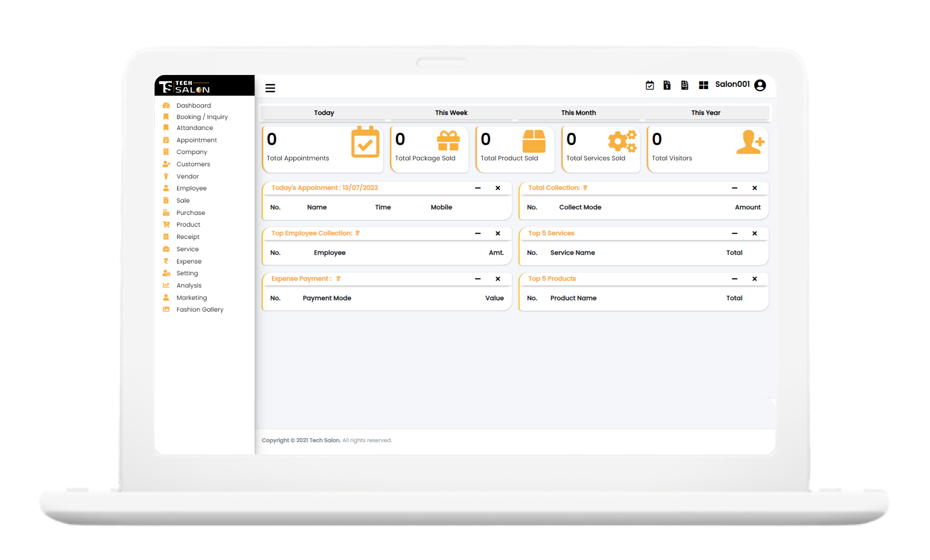This screenshot has width=930, height=560.
Task: Click the Payment Mode column header
Action: click(x=327, y=298)
